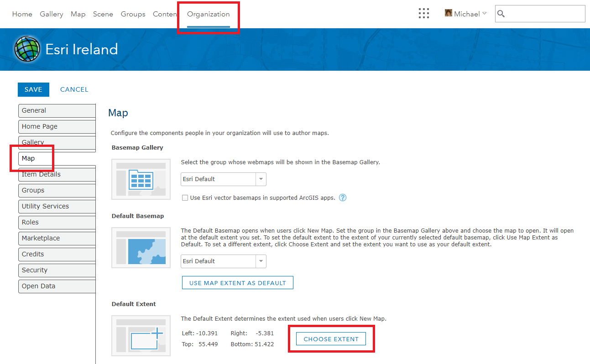Viewport: 590px width, 364px height.
Task: Enable Esri vector basemaps checkbox
Action: coord(185,198)
